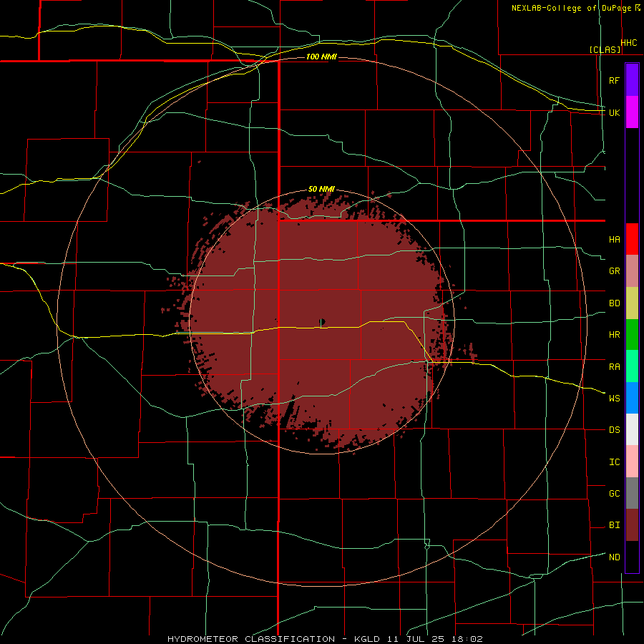
Task: Click the KGLD radar site identifier
Action: coord(366,639)
